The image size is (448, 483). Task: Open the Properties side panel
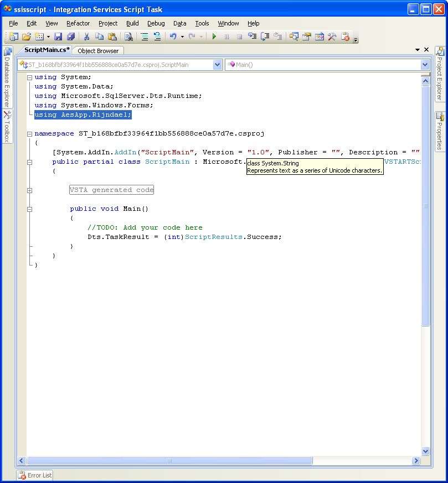(440, 131)
